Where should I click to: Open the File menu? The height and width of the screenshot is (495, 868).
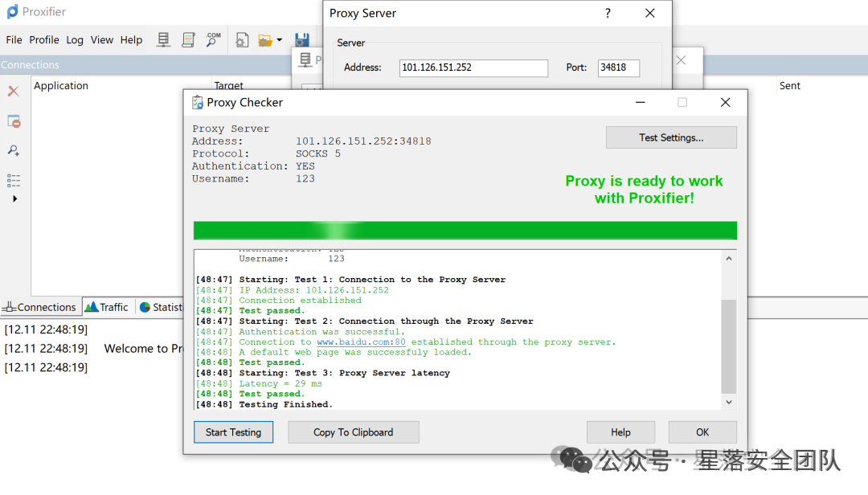pos(14,40)
